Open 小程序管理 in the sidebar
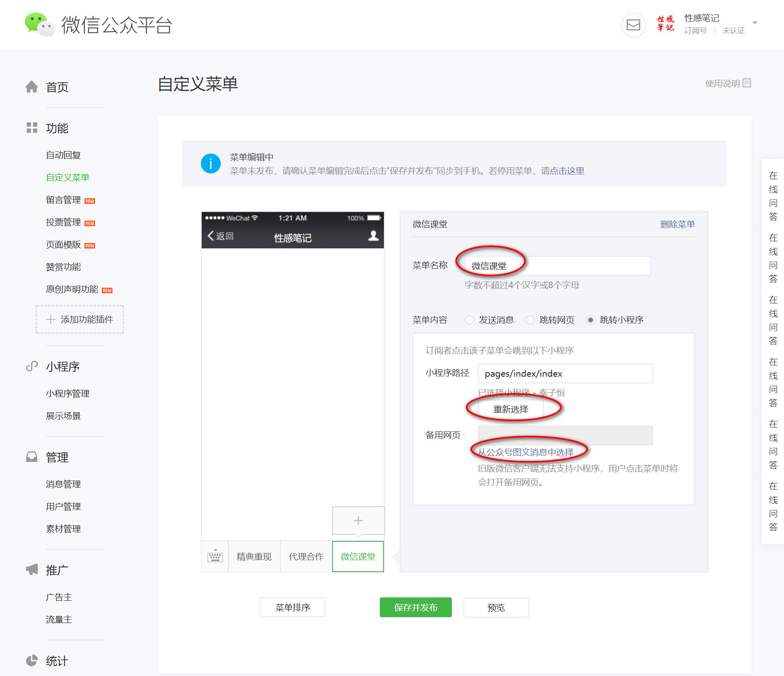This screenshot has width=784, height=676. pyautogui.click(x=68, y=394)
